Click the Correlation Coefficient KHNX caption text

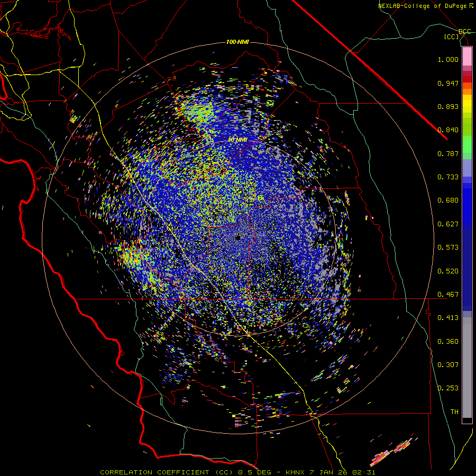237,472
